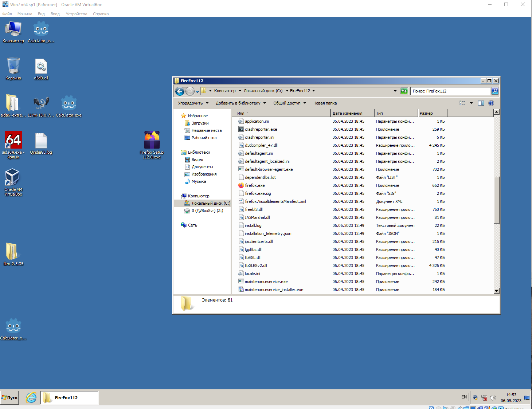Expand the FireFox112 breadcrumb arrow
The image size is (532, 409).
[x=313, y=91]
